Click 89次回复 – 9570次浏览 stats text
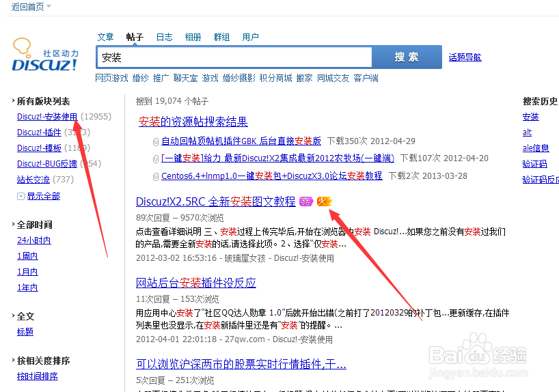 tap(180, 218)
